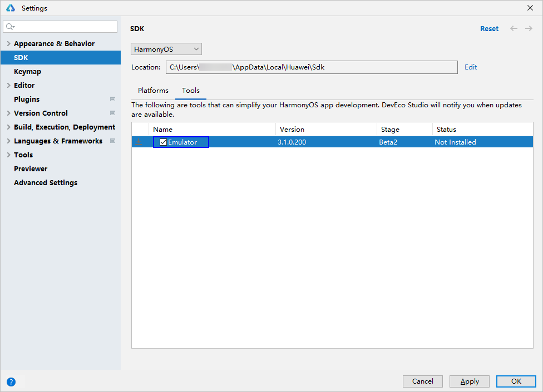Expand the Editor section
The width and height of the screenshot is (543, 392).
tap(9, 85)
